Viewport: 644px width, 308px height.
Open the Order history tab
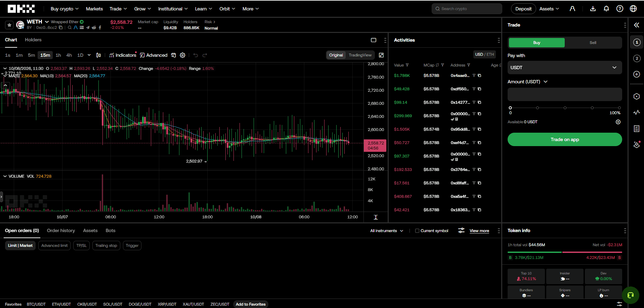point(61,230)
